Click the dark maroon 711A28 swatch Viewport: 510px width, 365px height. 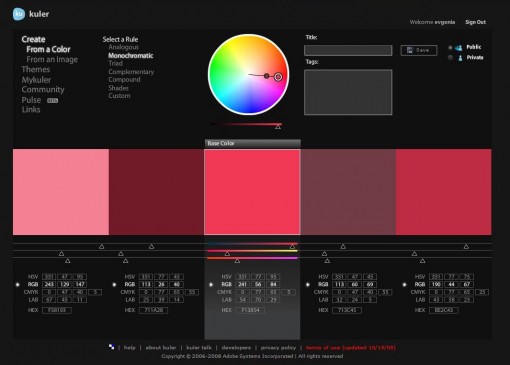click(157, 192)
